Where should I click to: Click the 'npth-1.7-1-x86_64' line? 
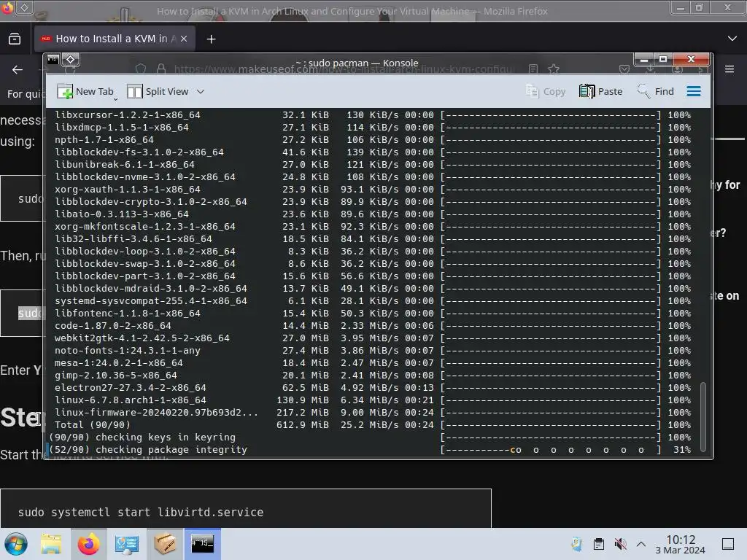(x=373, y=139)
